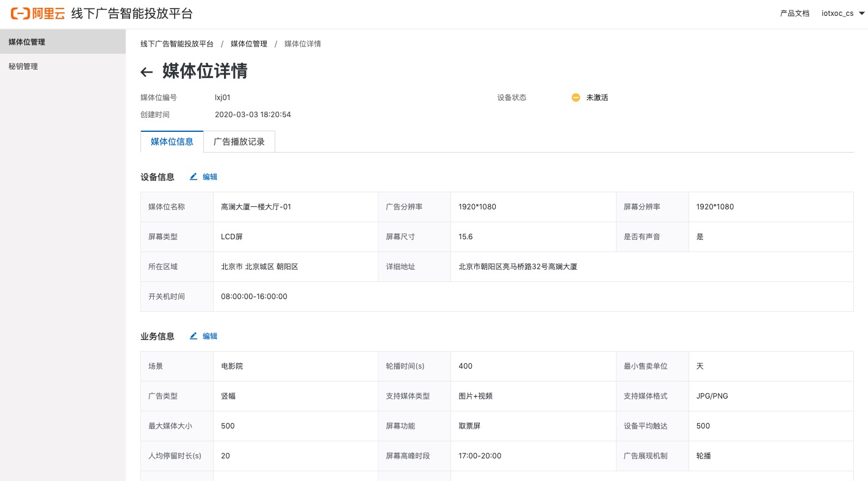Click the screen size value 15.6
The height and width of the screenshot is (481, 868).
click(466, 237)
